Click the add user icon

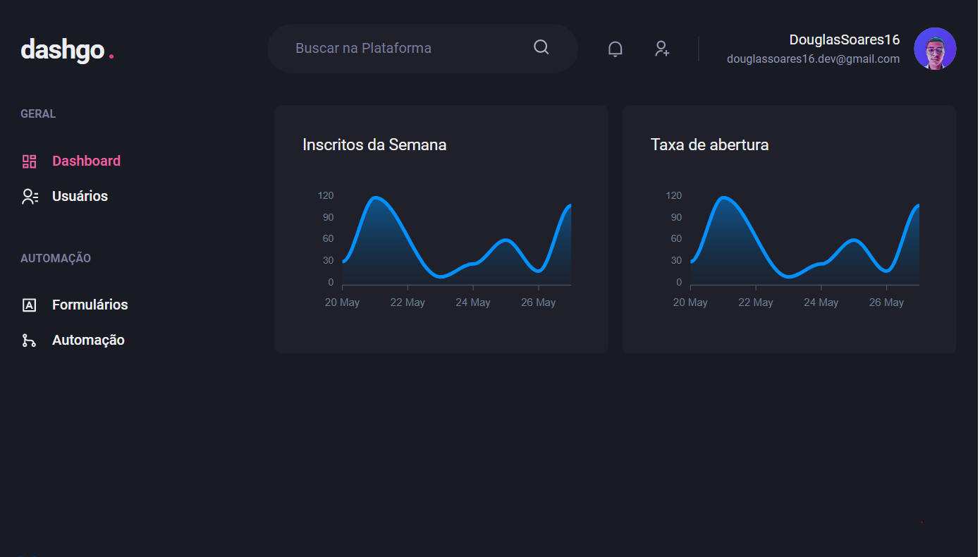(x=662, y=49)
